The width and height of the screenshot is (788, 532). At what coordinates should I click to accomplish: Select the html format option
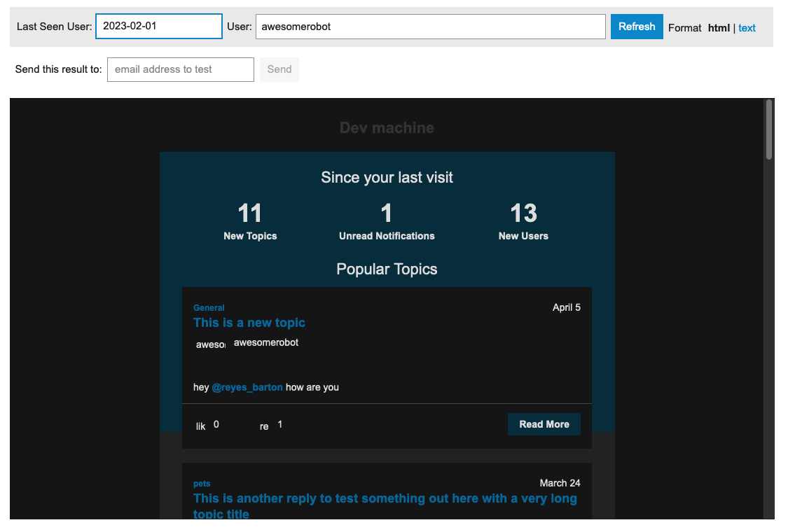[x=719, y=27]
